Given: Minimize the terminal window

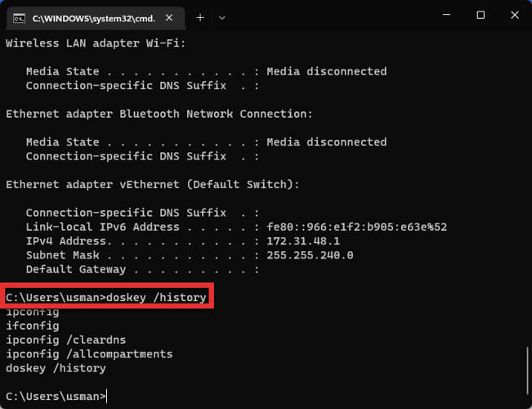Looking at the screenshot, I should 446,15.
